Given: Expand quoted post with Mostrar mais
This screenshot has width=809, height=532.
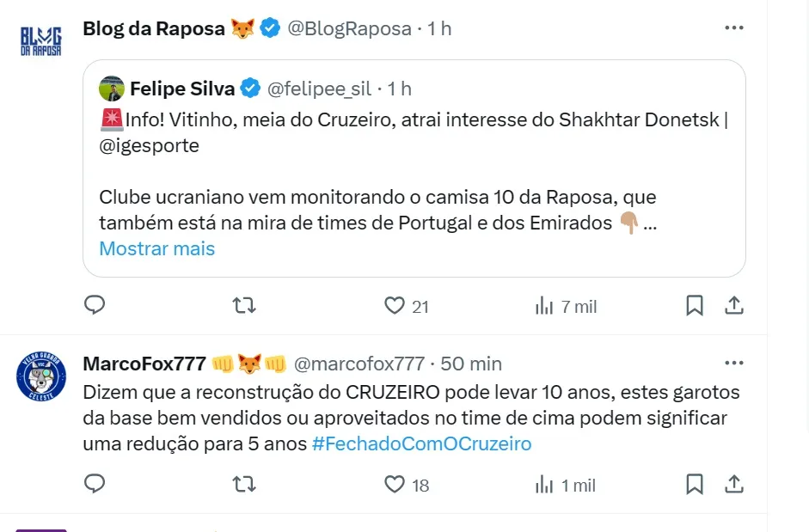Looking at the screenshot, I should pyautogui.click(x=157, y=248).
